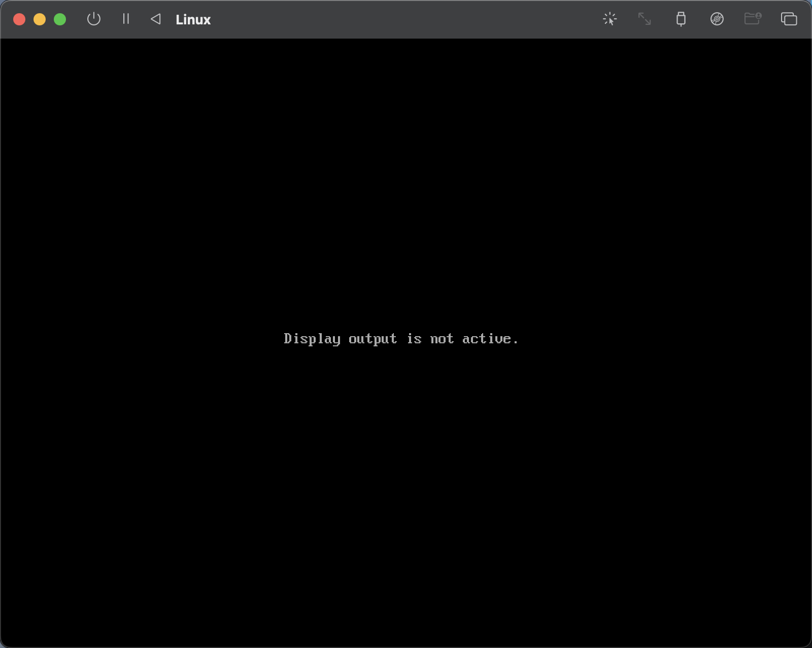Open the shared folder menu
This screenshot has width=812, height=648.
tap(753, 19)
